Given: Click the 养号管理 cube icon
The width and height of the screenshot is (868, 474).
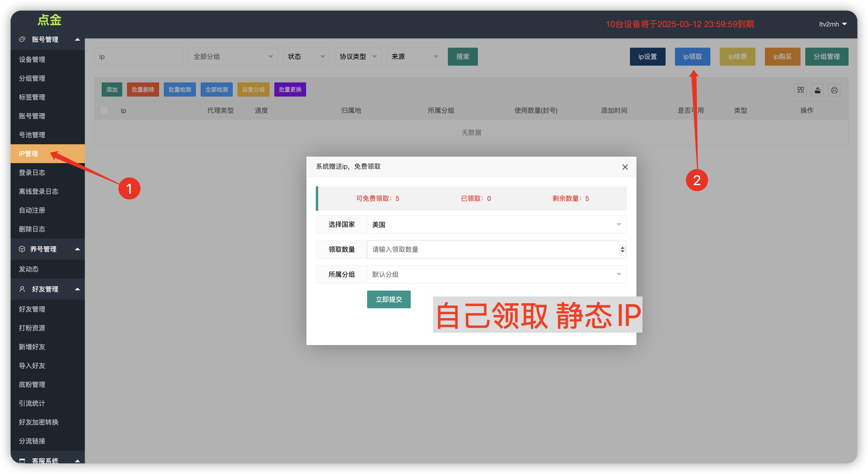Looking at the screenshot, I should click(22, 249).
